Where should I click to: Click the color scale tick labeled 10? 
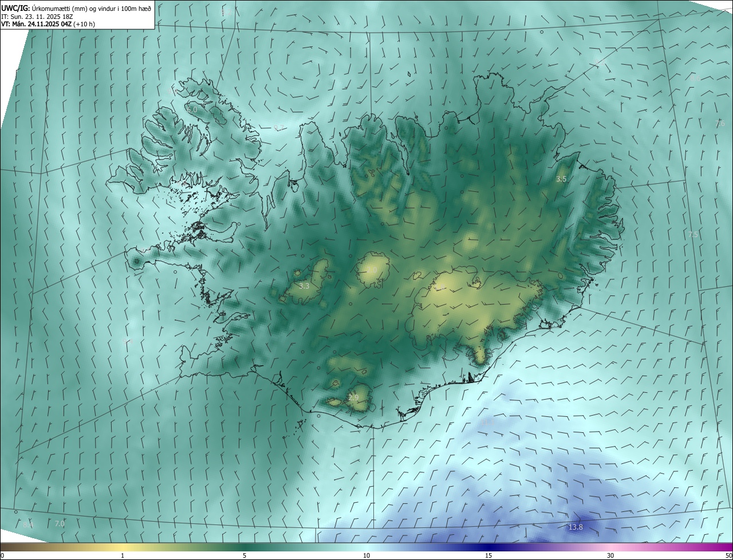[x=366, y=556]
